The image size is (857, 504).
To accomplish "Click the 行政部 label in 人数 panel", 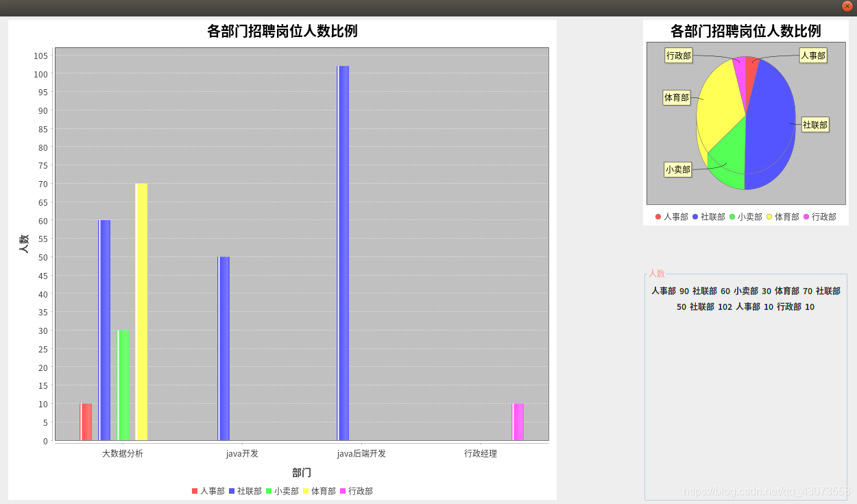I will 789,307.
